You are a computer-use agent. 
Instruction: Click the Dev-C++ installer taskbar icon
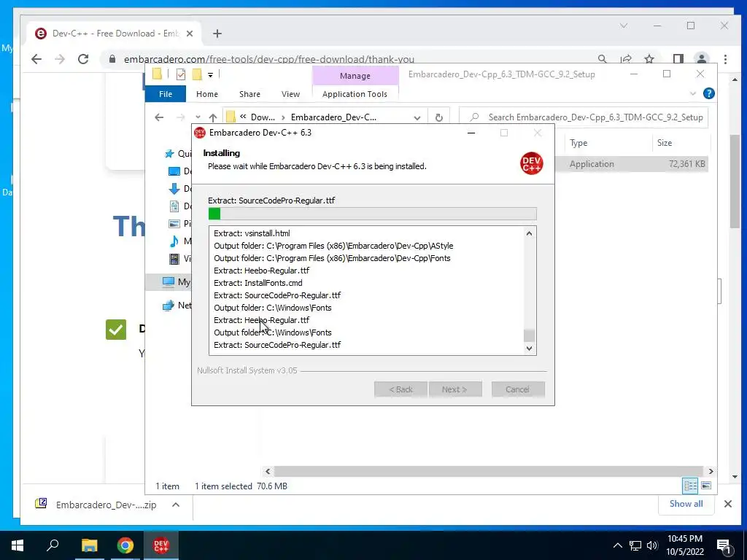pyautogui.click(x=161, y=545)
